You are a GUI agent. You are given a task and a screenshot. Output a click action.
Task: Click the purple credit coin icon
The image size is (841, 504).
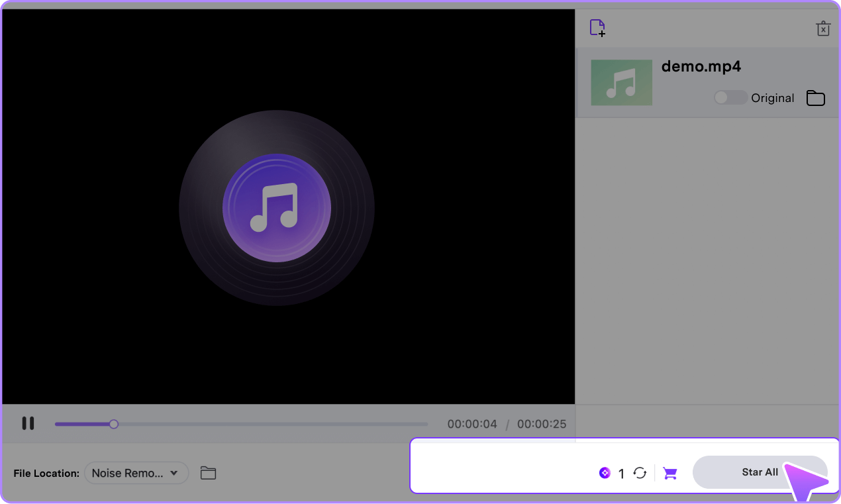point(605,473)
